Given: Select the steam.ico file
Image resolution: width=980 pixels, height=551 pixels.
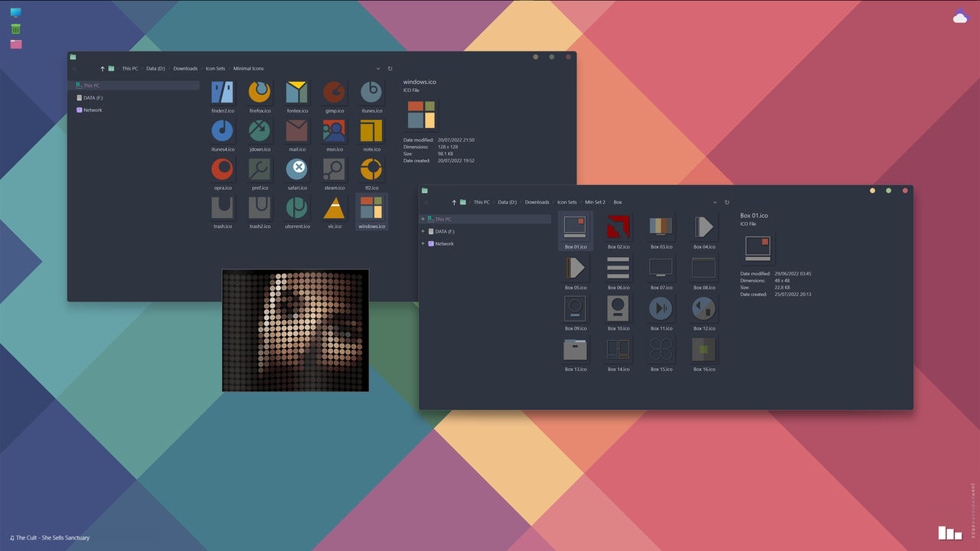Looking at the screenshot, I should 334,174.
